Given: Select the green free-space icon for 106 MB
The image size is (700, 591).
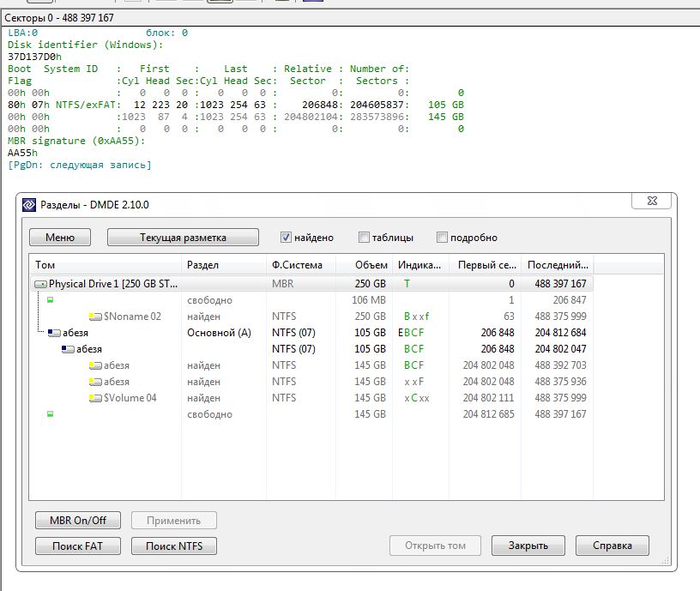Looking at the screenshot, I should click(x=50, y=300).
